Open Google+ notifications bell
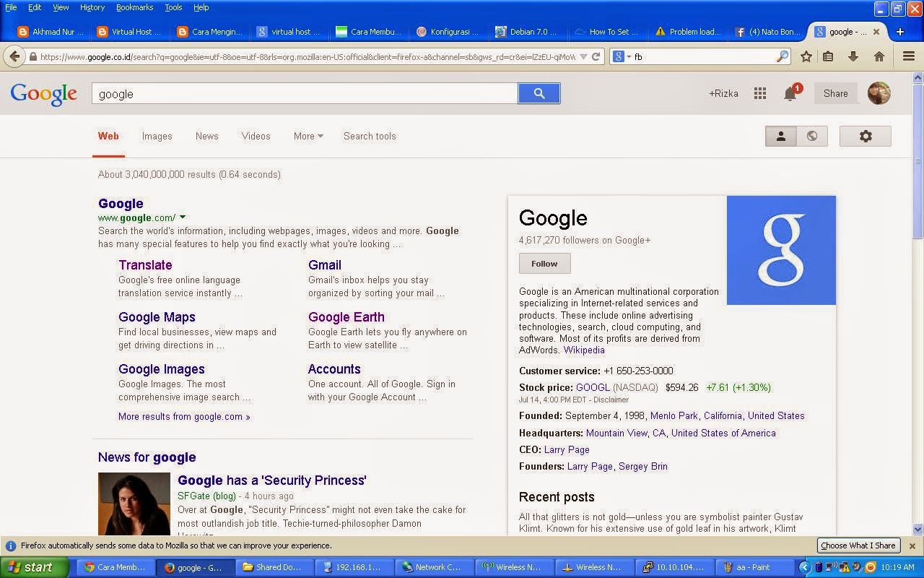Screen dimensions: 924x578 coord(790,94)
